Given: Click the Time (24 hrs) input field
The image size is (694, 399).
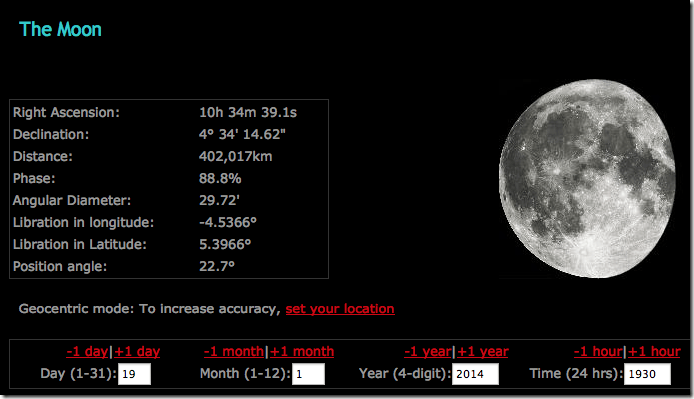Looking at the screenshot, I should (647, 374).
